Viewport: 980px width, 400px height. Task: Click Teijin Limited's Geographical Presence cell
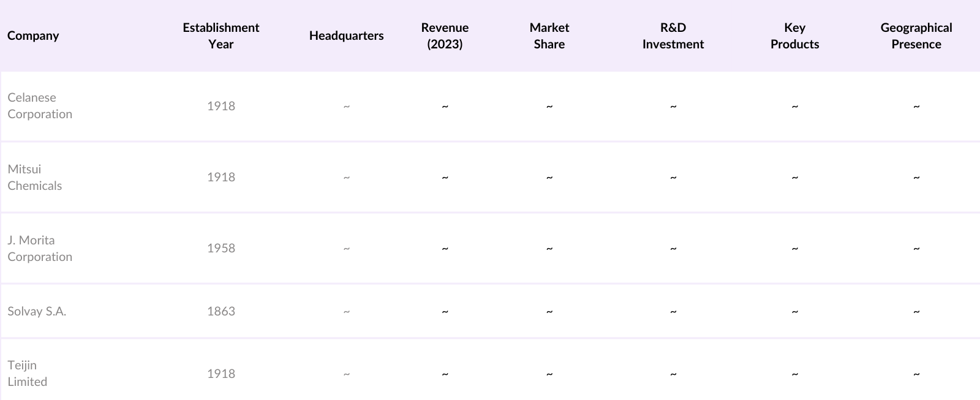click(916, 374)
